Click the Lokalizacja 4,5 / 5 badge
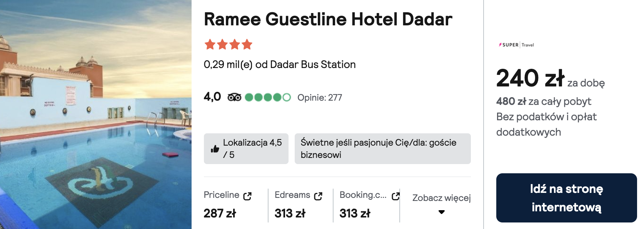 (246, 149)
